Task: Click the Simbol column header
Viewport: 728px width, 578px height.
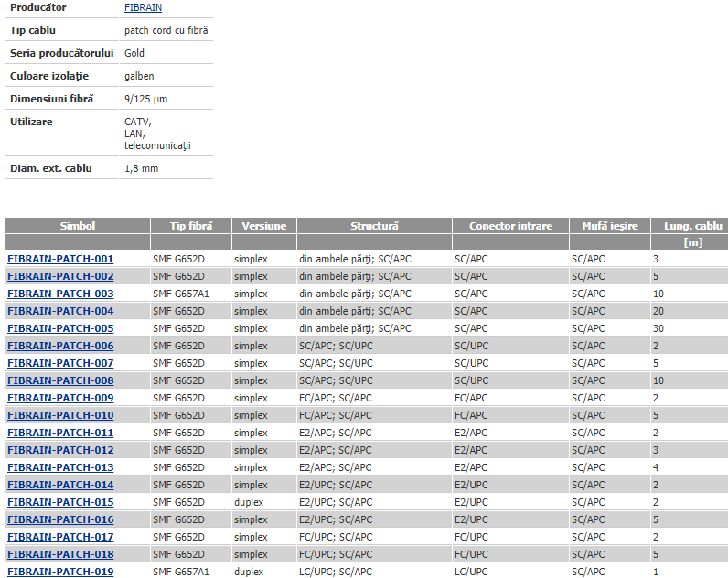Action: (78, 226)
